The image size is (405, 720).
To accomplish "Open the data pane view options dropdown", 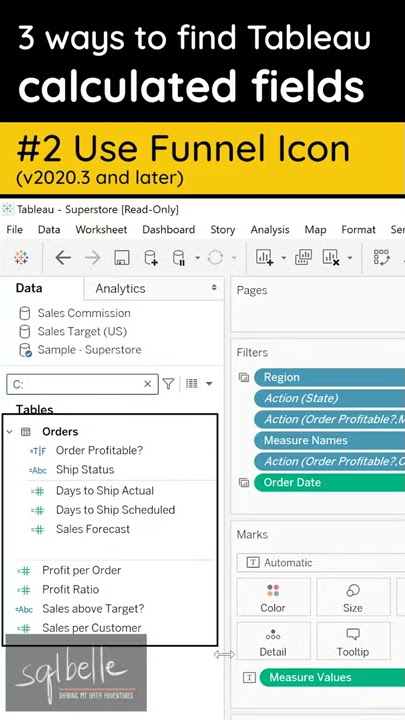I will click(x=209, y=383).
